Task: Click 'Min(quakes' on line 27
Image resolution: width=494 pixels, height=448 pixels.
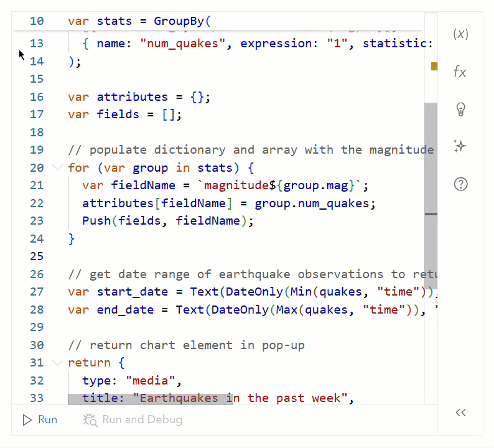Action: coord(326,292)
